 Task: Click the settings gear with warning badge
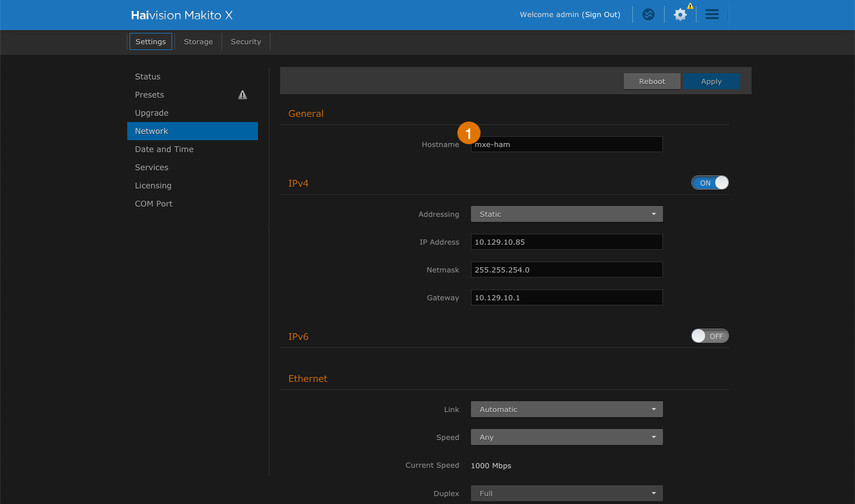(x=679, y=15)
